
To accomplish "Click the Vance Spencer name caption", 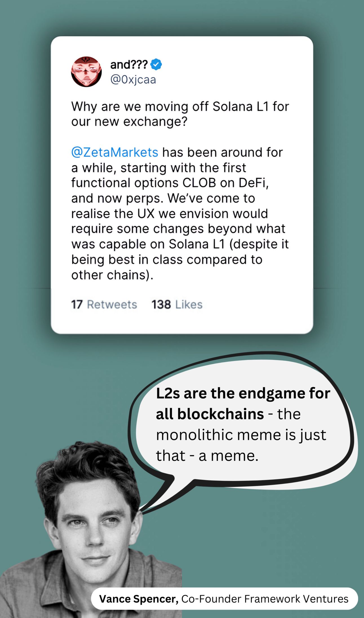I will tap(139, 599).
